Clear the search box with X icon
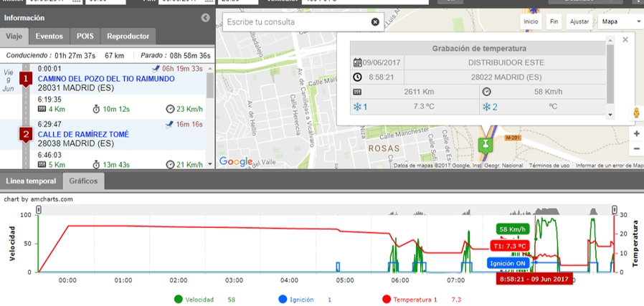The width and height of the screenshot is (644, 306). (x=374, y=22)
